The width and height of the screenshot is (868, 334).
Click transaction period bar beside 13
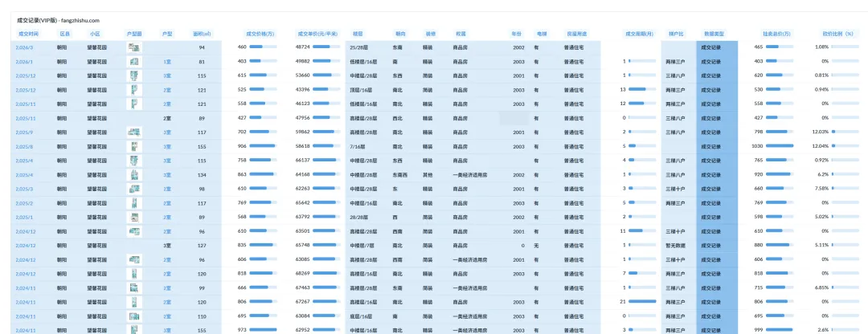tap(642, 90)
